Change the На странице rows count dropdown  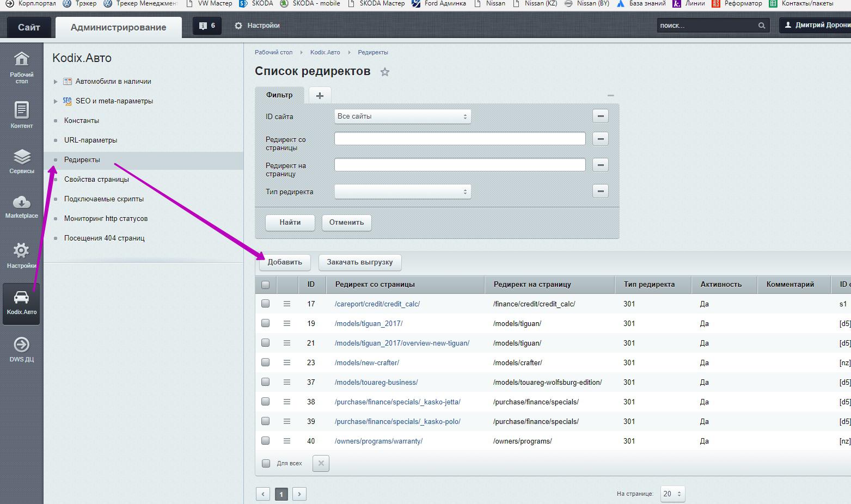(672, 494)
